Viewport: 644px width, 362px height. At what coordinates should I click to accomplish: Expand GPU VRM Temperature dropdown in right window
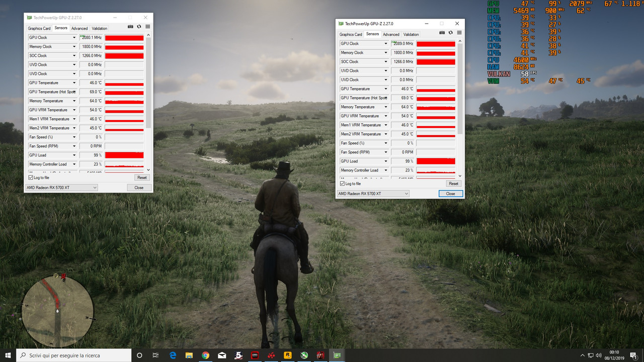coord(386,116)
